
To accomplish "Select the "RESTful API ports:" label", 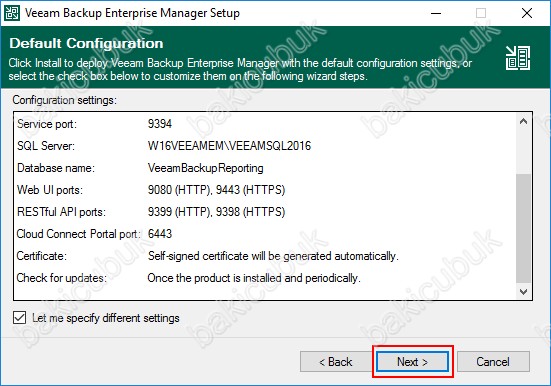I will point(61,212).
